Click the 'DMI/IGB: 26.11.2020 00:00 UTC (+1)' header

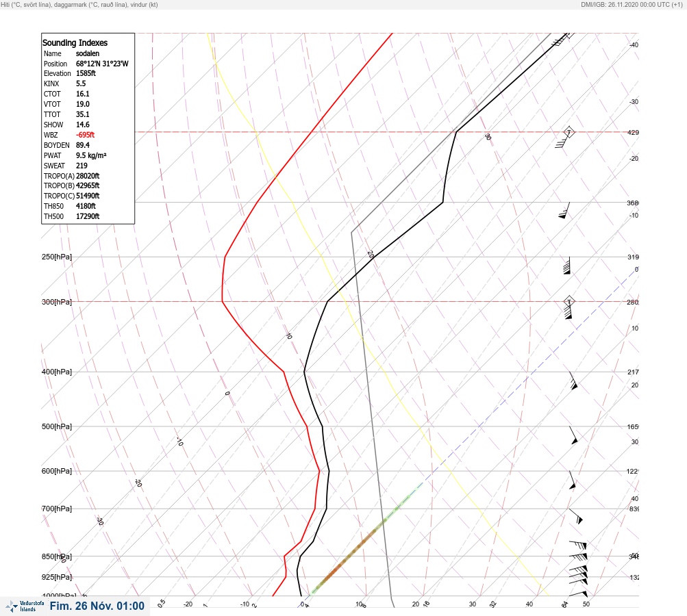coord(632,4)
